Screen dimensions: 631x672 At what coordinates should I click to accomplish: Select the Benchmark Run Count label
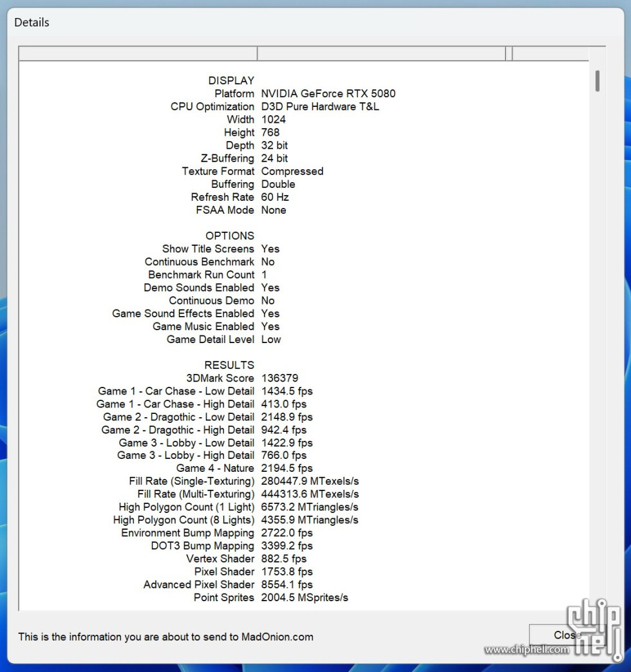(201, 274)
